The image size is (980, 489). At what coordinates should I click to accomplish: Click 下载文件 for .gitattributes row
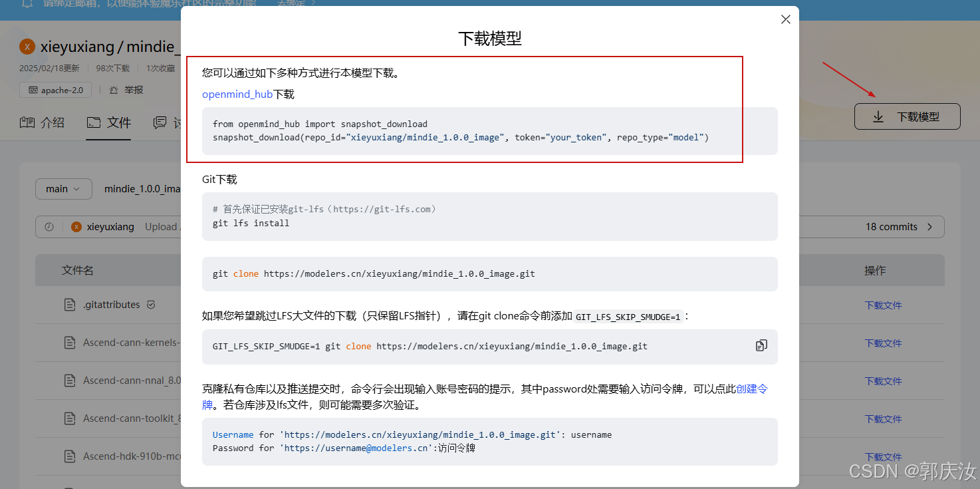(883, 305)
